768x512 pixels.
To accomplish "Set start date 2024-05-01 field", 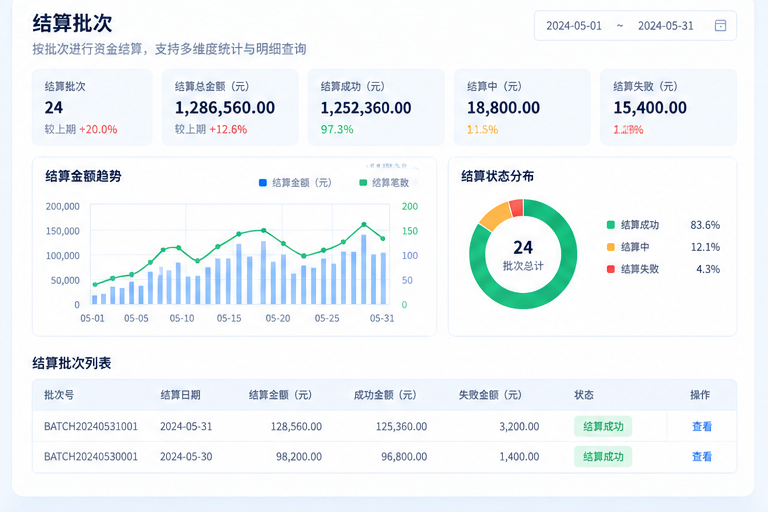I will point(574,26).
